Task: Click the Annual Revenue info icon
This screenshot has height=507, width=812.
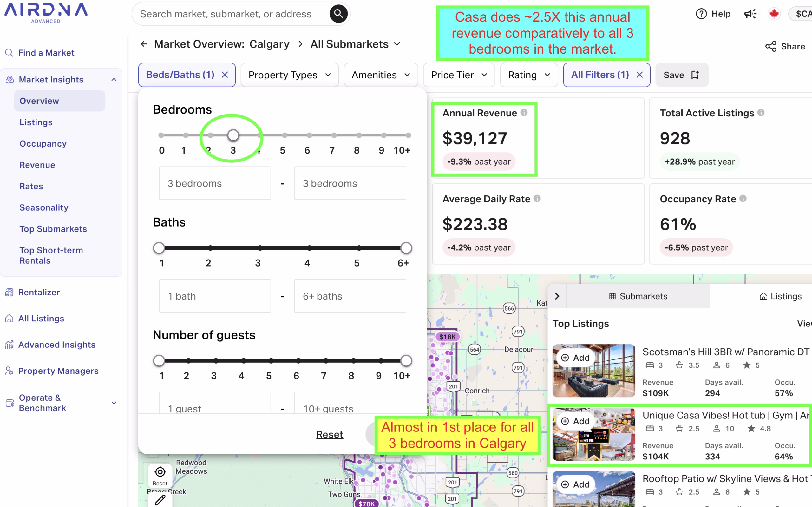Action: pyautogui.click(x=524, y=113)
